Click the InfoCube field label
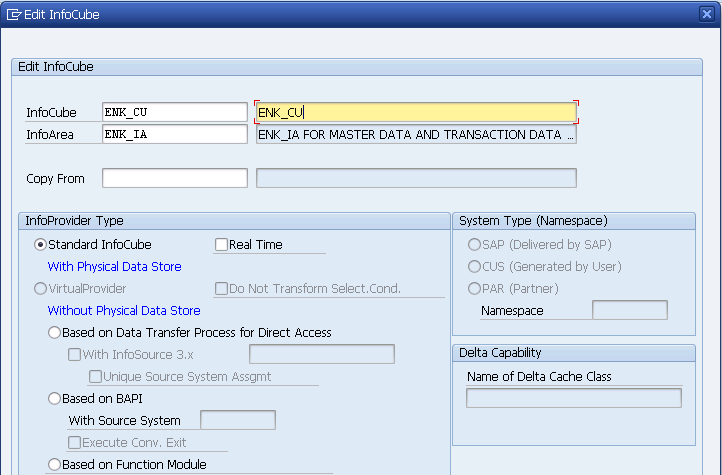The image size is (722, 475). pos(52,113)
